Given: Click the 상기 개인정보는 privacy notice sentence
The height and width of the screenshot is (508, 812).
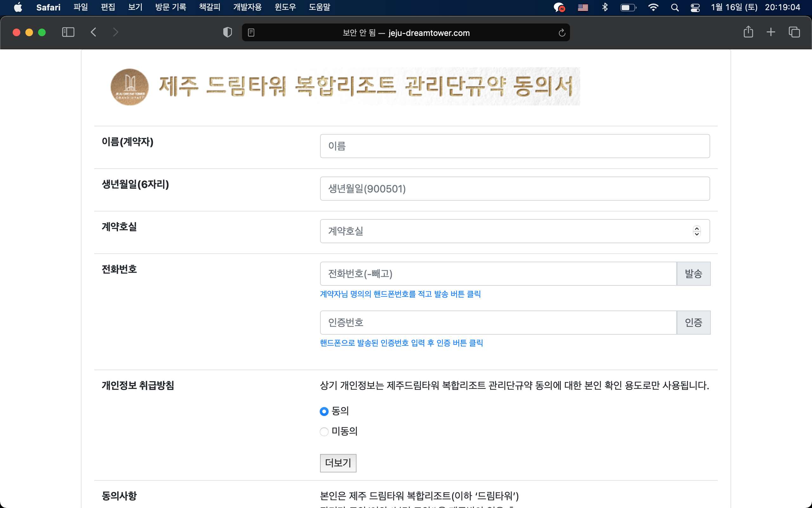Looking at the screenshot, I should [514, 385].
